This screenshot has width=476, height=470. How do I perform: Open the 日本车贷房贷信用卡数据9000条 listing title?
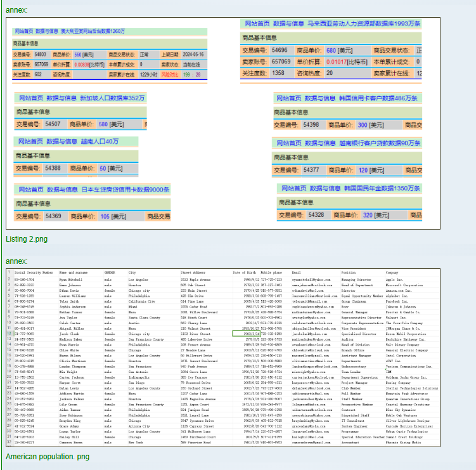click(134, 190)
